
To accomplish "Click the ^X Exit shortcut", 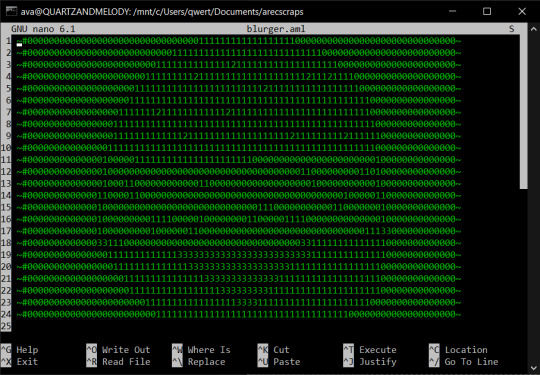I will 20,362.
